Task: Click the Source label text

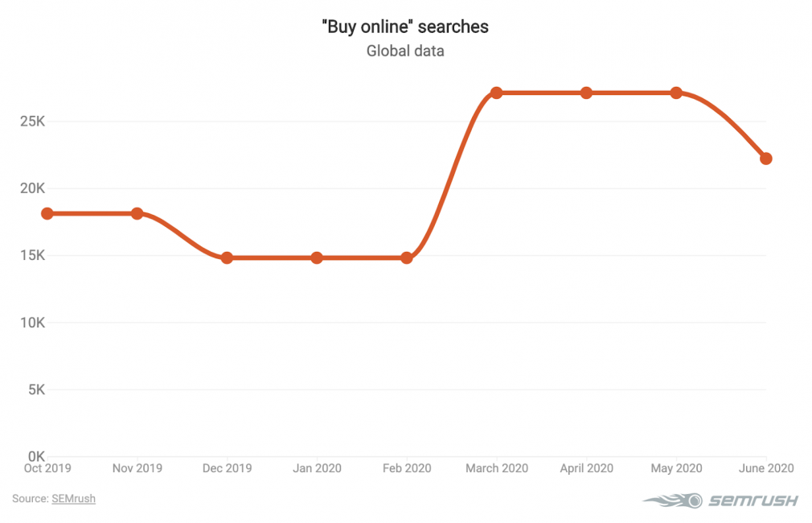Action: click(x=31, y=499)
